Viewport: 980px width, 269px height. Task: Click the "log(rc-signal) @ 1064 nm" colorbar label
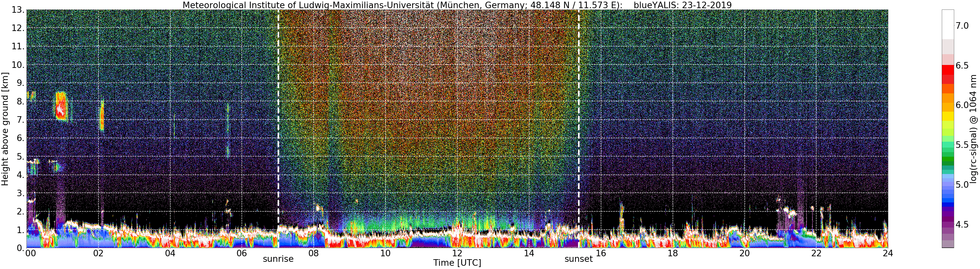pos(973,129)
